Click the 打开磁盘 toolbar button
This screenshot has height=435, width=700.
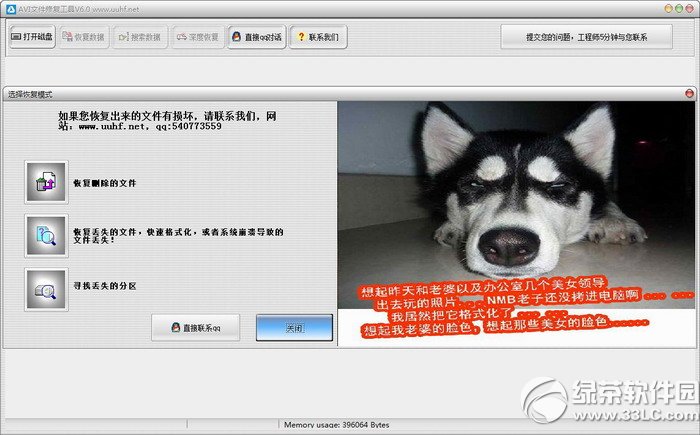click(x=32, y=37)
